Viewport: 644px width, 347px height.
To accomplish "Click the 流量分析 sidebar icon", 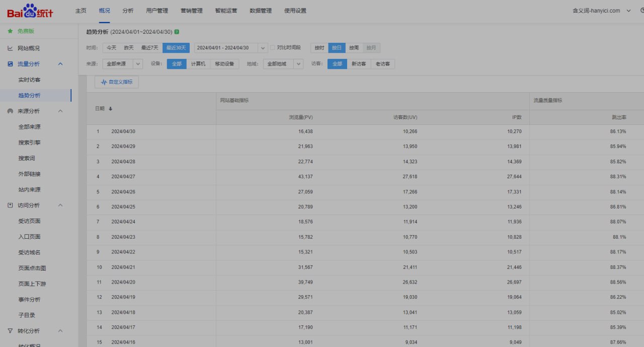I will [10, 64].
